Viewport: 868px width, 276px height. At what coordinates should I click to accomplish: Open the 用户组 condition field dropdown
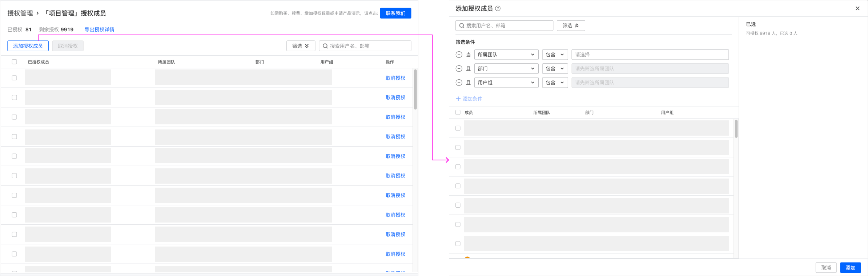click(506, 83)
